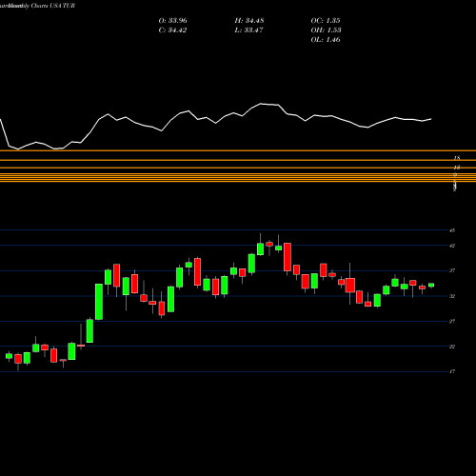Screen dimensions: 476x476
Task: Select the open value 'O: 33.96'
Action: [172, 21]
